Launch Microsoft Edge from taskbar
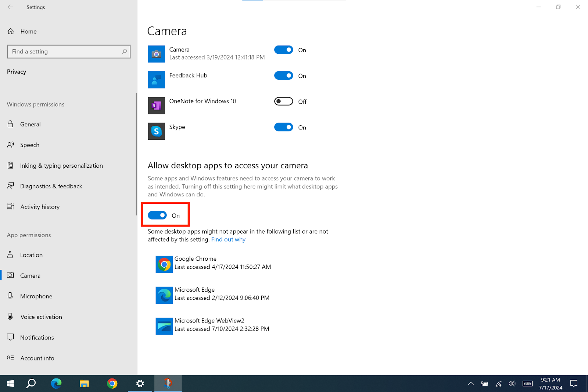Image resolution: width=588 pixels, height=392 pixels. pyautogui.click(x=56, y=384)
